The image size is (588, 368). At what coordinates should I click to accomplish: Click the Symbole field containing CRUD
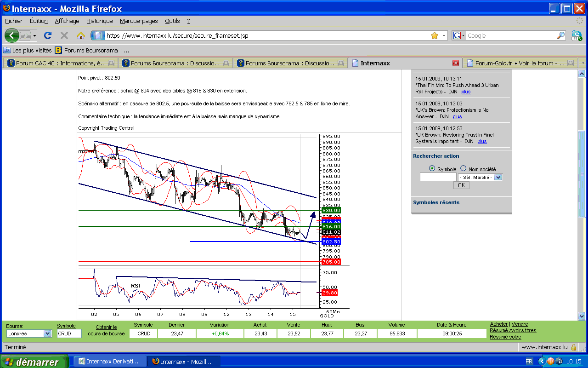point(69,333)
